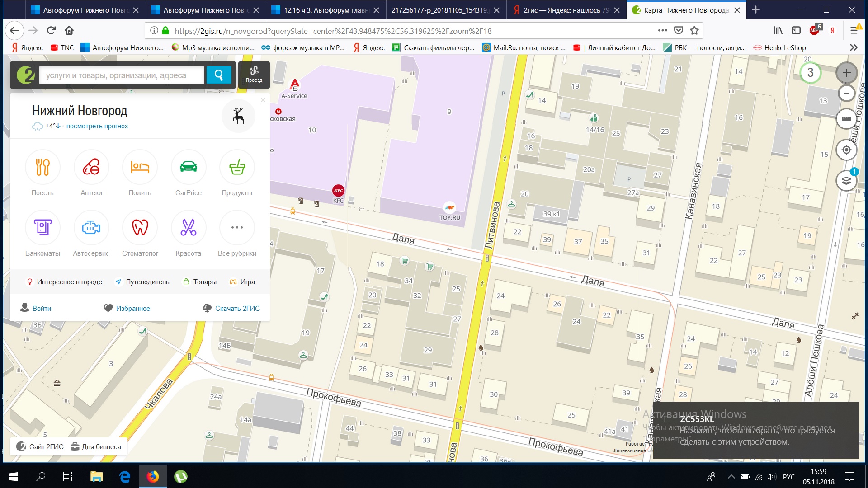Bookmark this page with the star
Image resolution: width=868 pixels, height=488 pixels.
click(694, 30)
